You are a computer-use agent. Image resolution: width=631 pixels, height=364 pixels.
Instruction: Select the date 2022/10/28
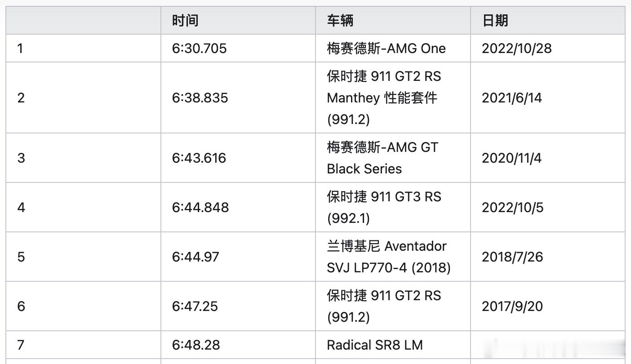pyautogui.click(x=516, y=49)
